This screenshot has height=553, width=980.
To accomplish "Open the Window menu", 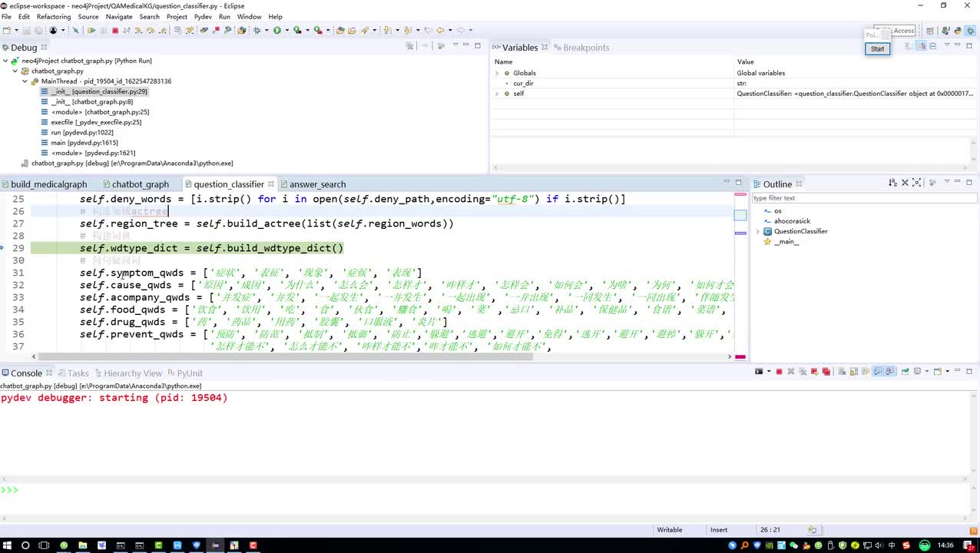I will [x=249, y=16].
